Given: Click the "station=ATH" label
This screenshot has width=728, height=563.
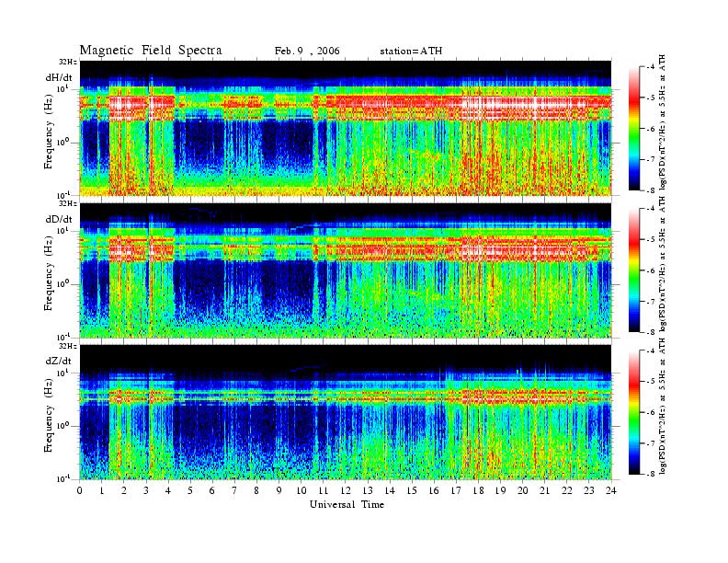Looking at the screenshot, I should click(x=411, y=51).
